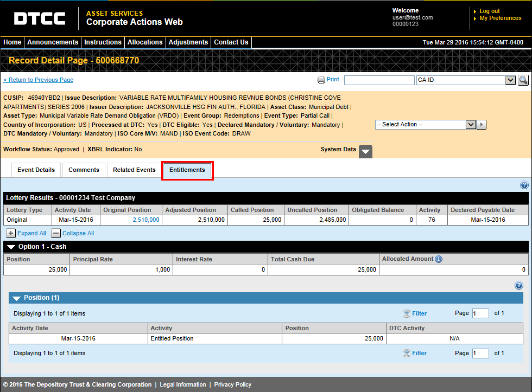Switch to the Comments tab
532x392 pixels.
coord(84,170)
